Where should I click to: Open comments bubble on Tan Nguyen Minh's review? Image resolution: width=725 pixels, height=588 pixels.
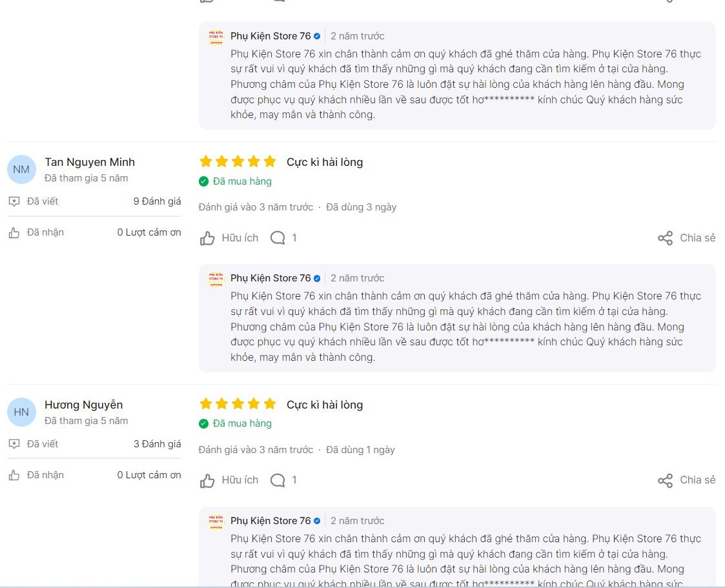278,238
